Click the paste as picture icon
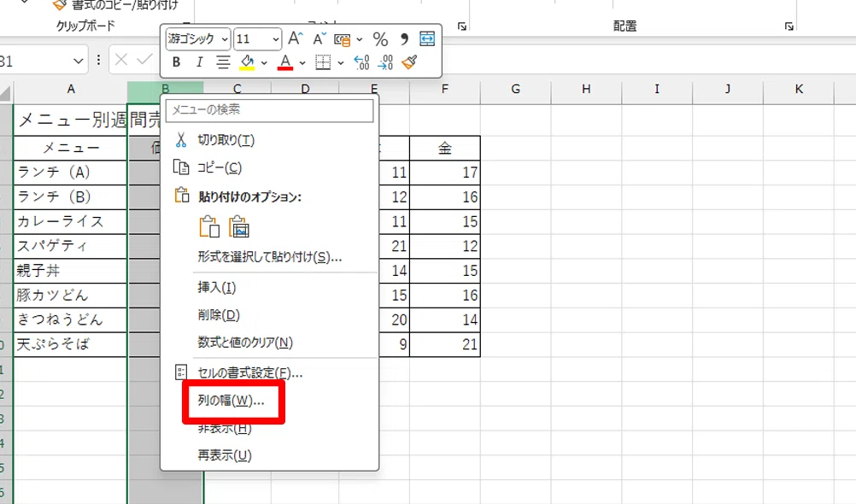This screenshot has width=856, height=504. [x=238, y=226]
